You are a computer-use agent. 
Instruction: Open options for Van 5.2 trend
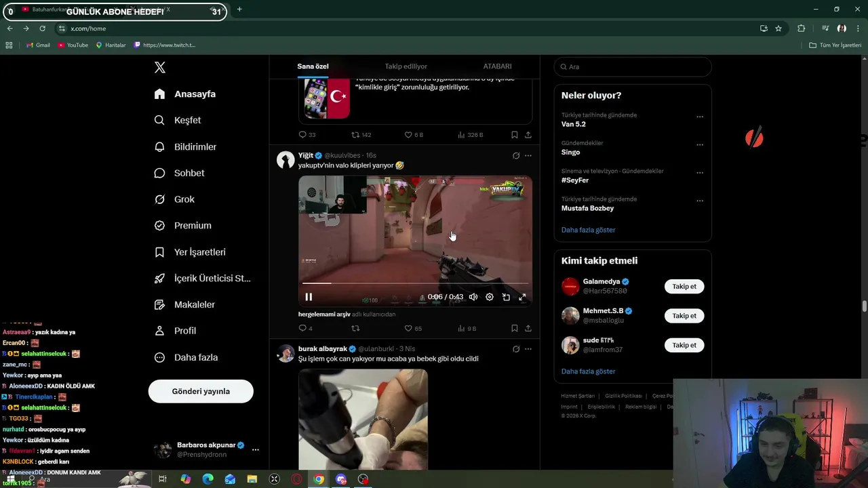pyautogui.click(x=700, y=117)
